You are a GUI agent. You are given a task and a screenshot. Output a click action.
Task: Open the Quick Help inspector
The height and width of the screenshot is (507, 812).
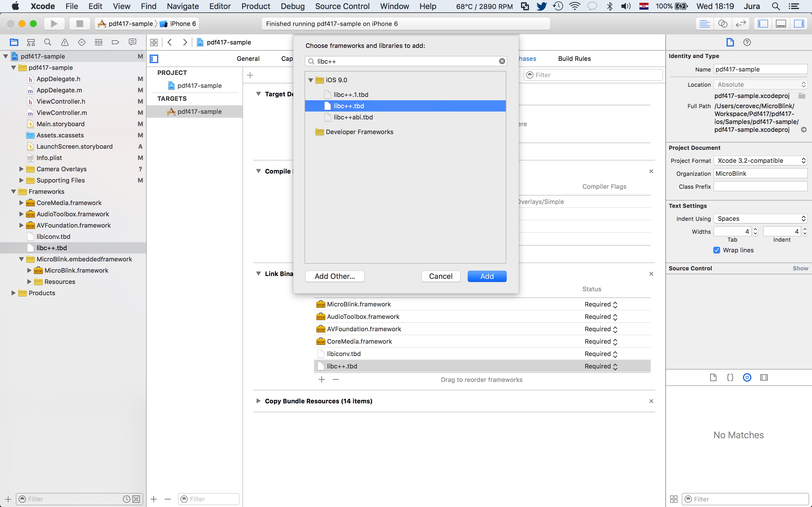pos(747,42)
